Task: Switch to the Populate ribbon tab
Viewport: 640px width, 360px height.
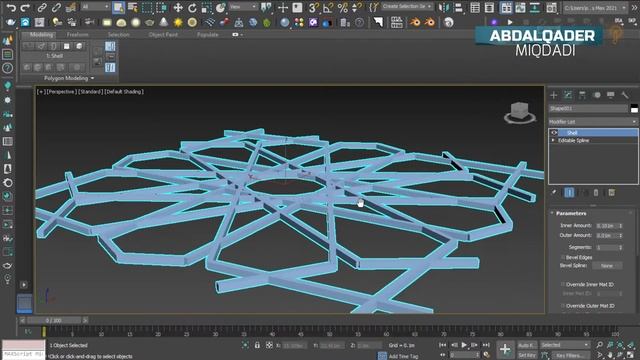Action: coord(207,35)
